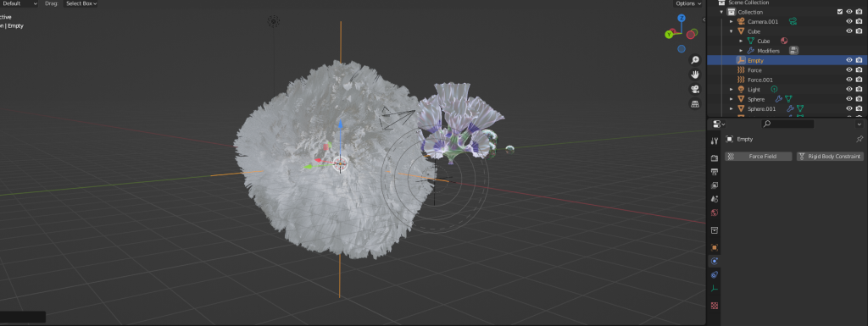Toggle the camera view icon
868x326 pixels.
pos(695,89)
